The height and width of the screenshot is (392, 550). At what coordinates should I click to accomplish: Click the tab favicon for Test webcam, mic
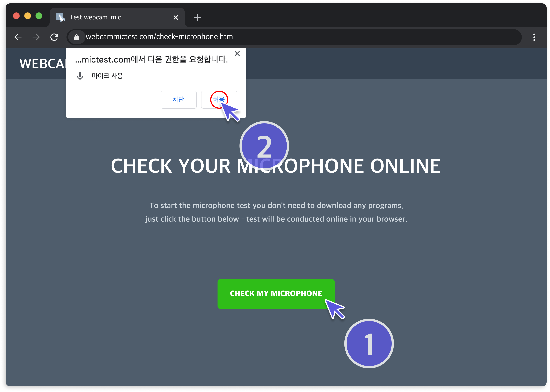pos(60,17)
